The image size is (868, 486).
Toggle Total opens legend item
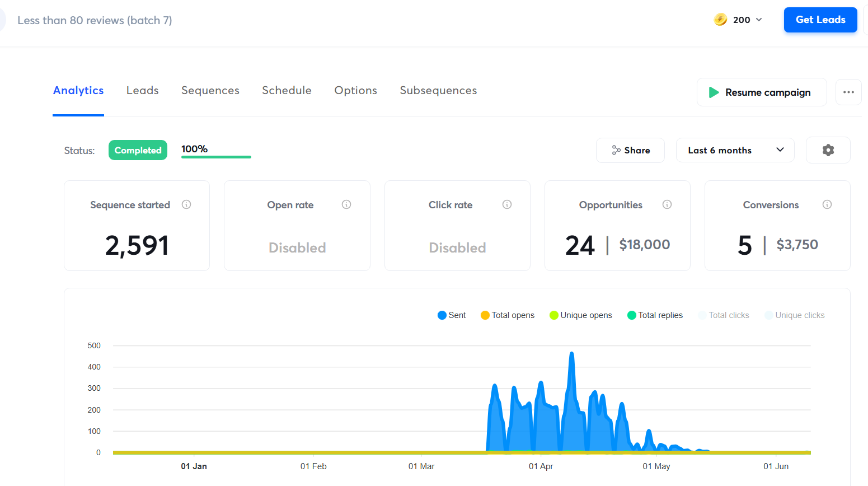[x=508, y=315]
